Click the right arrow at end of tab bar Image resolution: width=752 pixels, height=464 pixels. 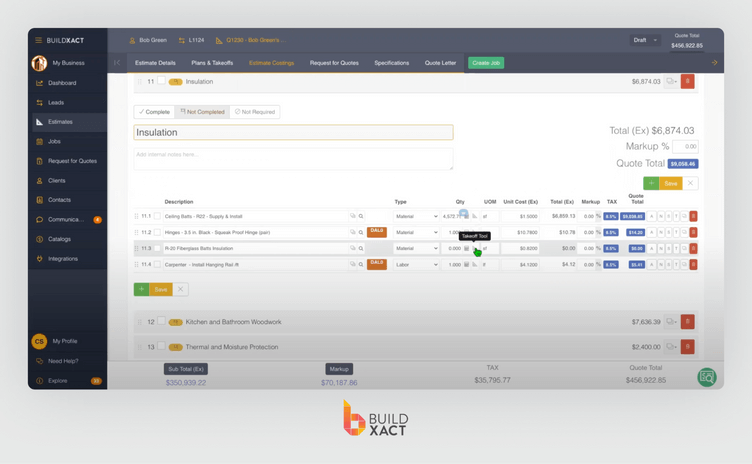pos(714,63)
